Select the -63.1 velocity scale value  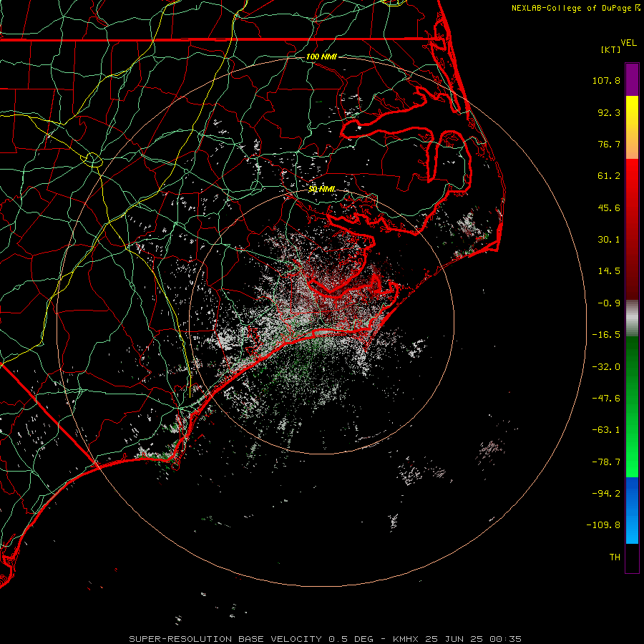[606, 430]
